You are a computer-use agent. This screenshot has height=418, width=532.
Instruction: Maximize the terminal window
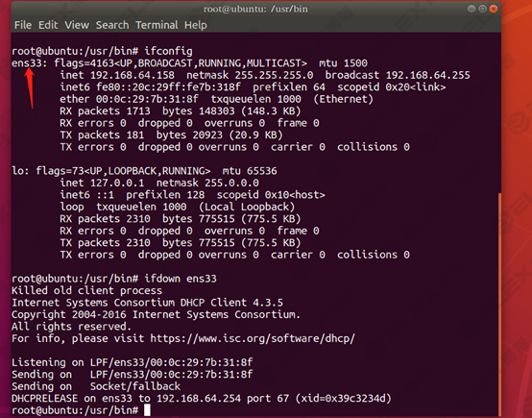point(482,9)
